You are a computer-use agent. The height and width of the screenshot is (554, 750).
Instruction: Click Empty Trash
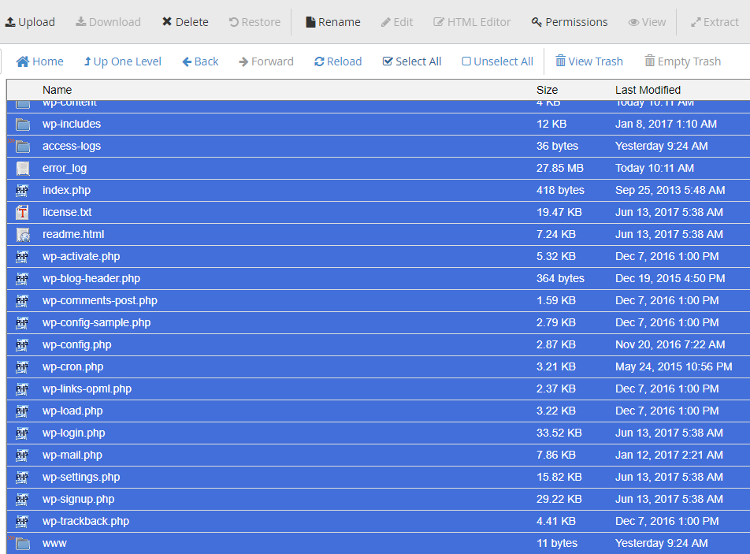683,61
